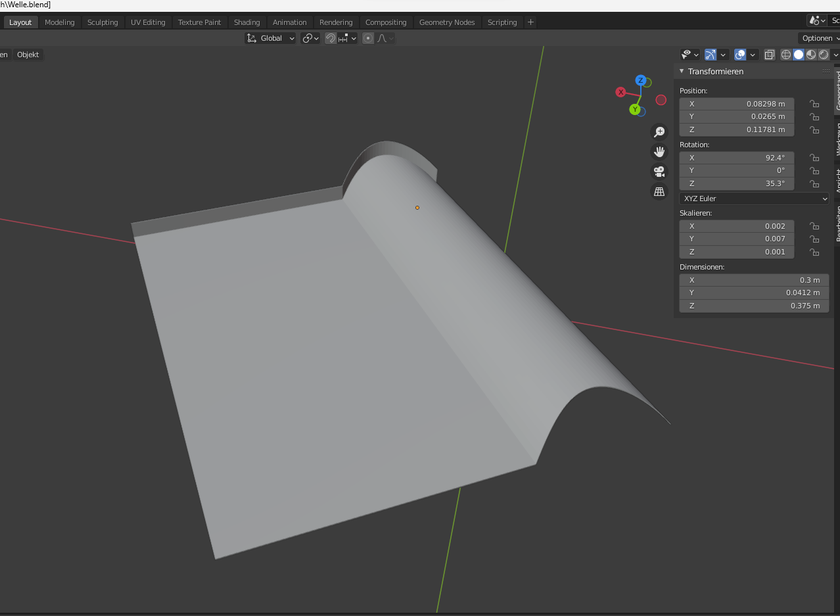Click the blue Z axis gizmo handle
This screenshot has height=616, width=840.
[x=640, y=80]
